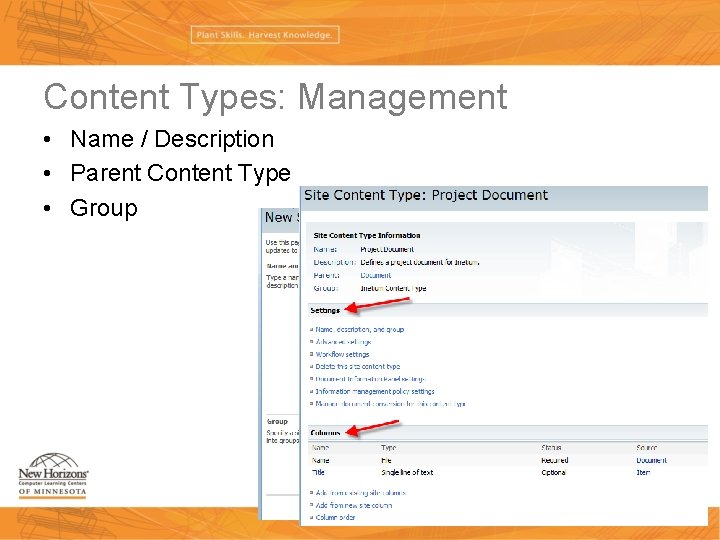
Task: Click the Group value 'Inetum Content Type'
Action: 393,289
